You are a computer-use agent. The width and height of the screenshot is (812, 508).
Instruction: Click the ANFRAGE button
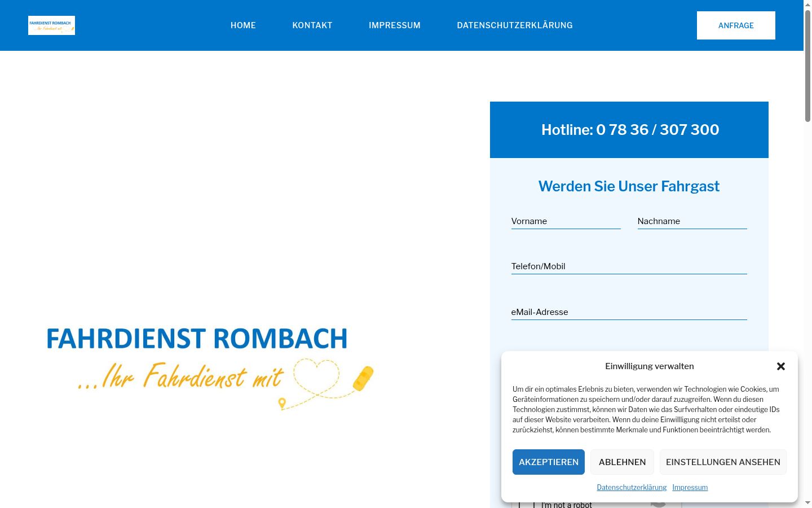click(x=736, y=25)
